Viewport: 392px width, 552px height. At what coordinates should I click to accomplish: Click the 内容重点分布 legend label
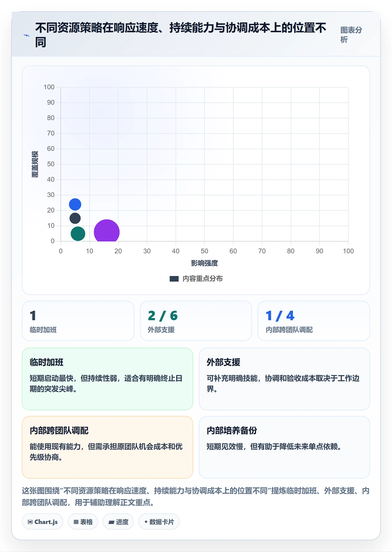coord(202,279)
